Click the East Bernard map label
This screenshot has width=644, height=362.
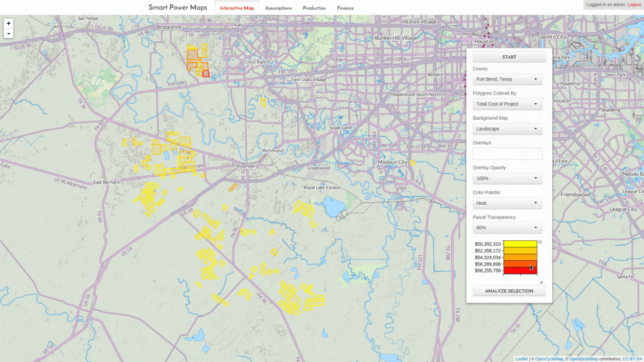point(106,182)
